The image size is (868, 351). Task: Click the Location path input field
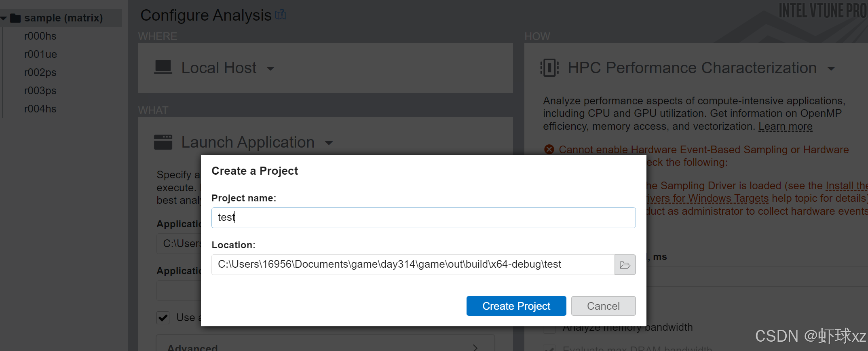(413, 264)
